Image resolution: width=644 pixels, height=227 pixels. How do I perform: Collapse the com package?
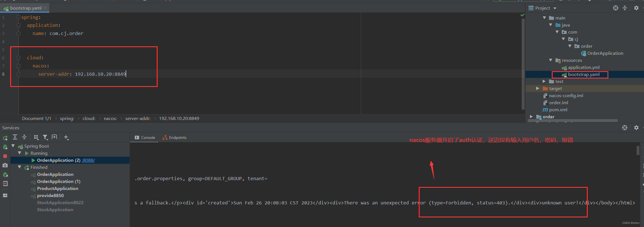557,32
